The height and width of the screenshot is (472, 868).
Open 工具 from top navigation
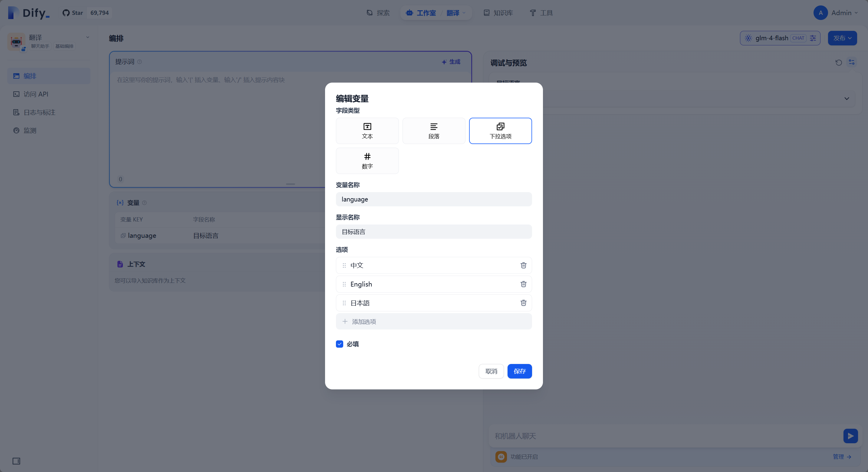click(541, 13)
